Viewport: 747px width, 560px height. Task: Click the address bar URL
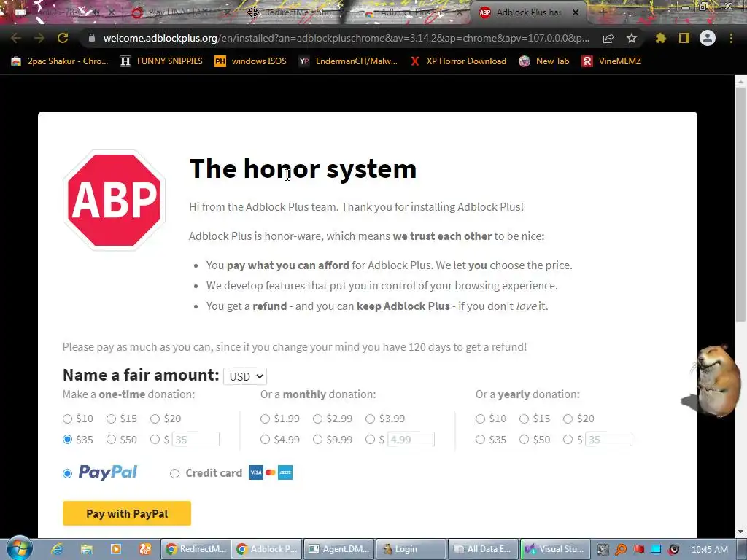tap(347, 38)
